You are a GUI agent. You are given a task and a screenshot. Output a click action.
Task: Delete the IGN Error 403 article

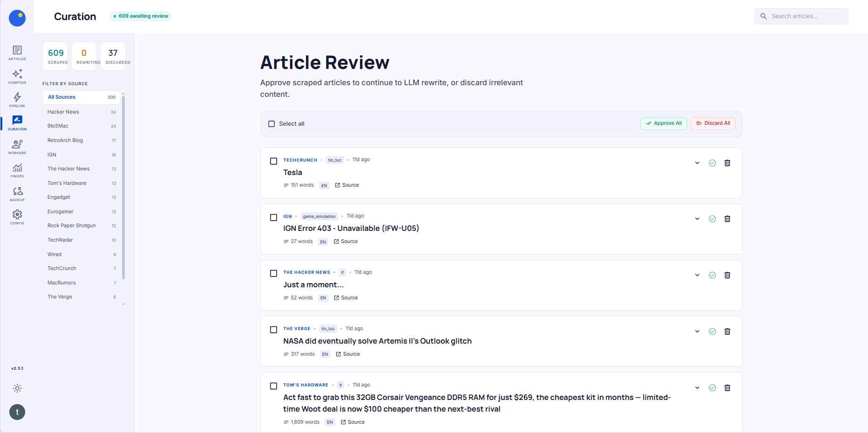click(x=727, y=219)
